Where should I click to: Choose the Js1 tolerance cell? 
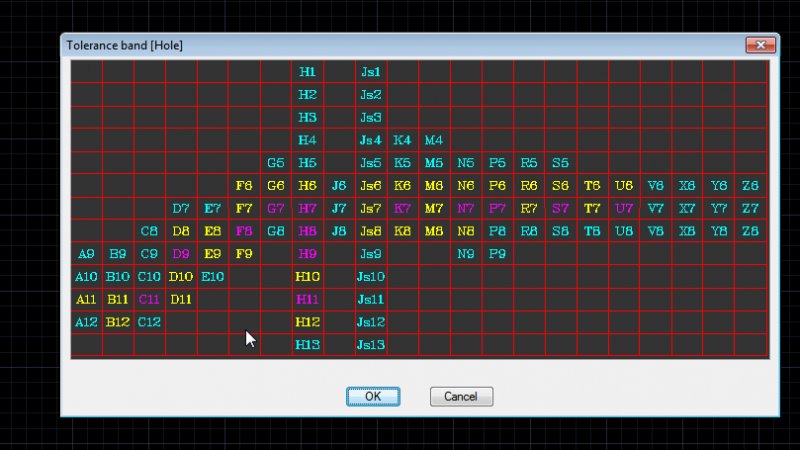[x=371, y=72]
